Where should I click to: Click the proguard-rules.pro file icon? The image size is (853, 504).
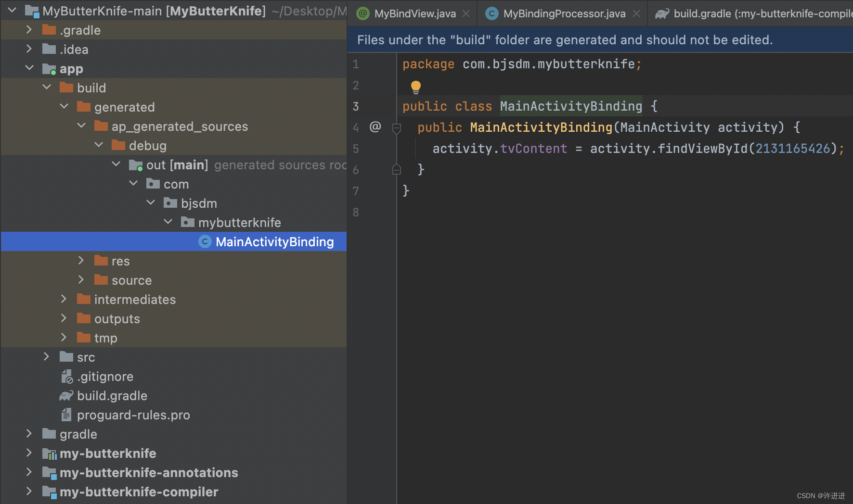click(x=66, y=415)
